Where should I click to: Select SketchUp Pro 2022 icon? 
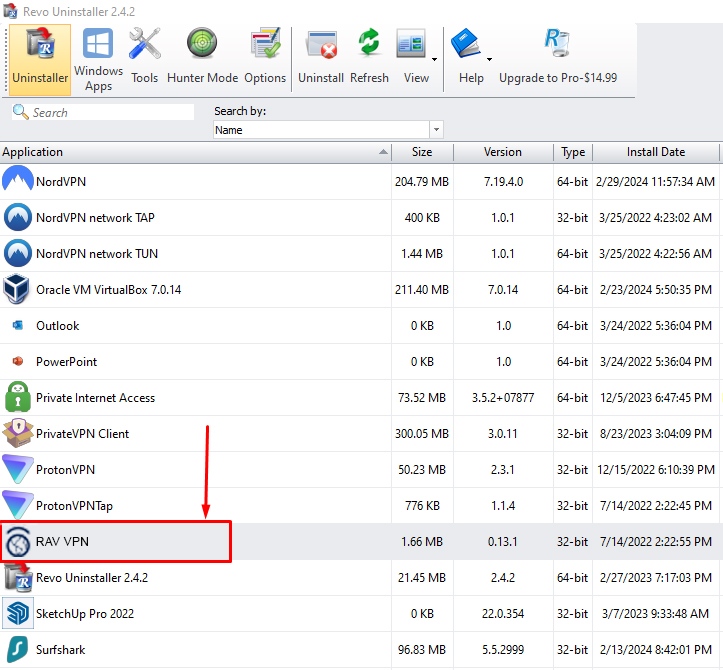coord(18,613)
